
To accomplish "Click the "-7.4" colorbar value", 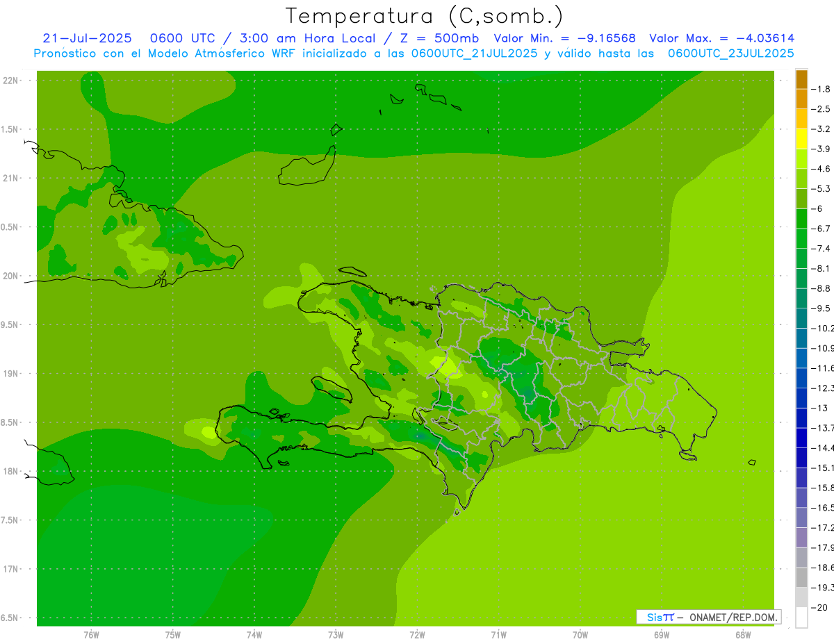I will [x=820, y=249].
